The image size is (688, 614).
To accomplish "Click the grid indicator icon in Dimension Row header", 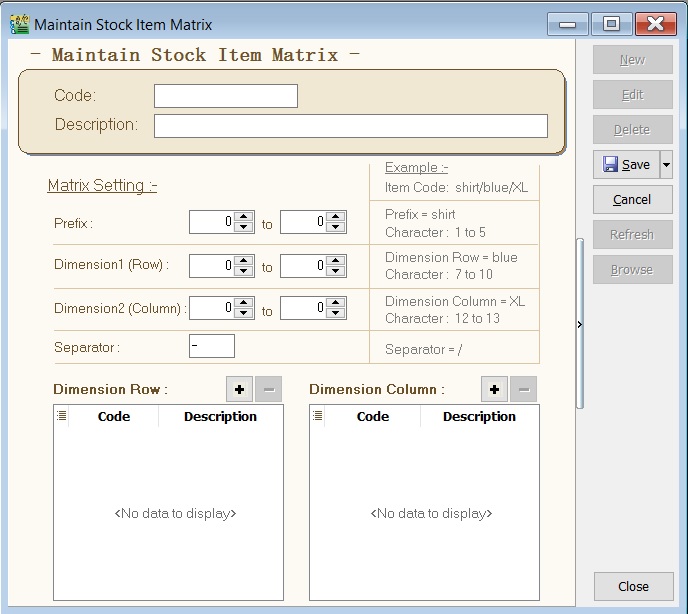I will (x=62, y=416).
